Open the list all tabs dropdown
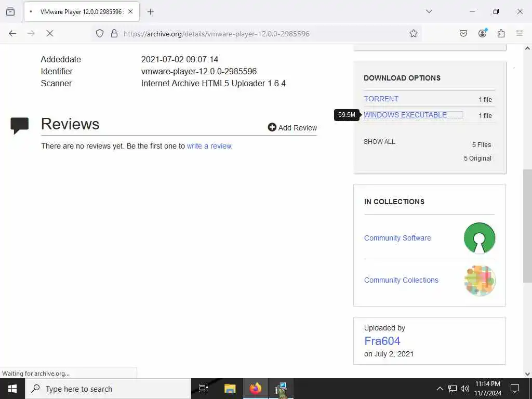 [429, 11]
